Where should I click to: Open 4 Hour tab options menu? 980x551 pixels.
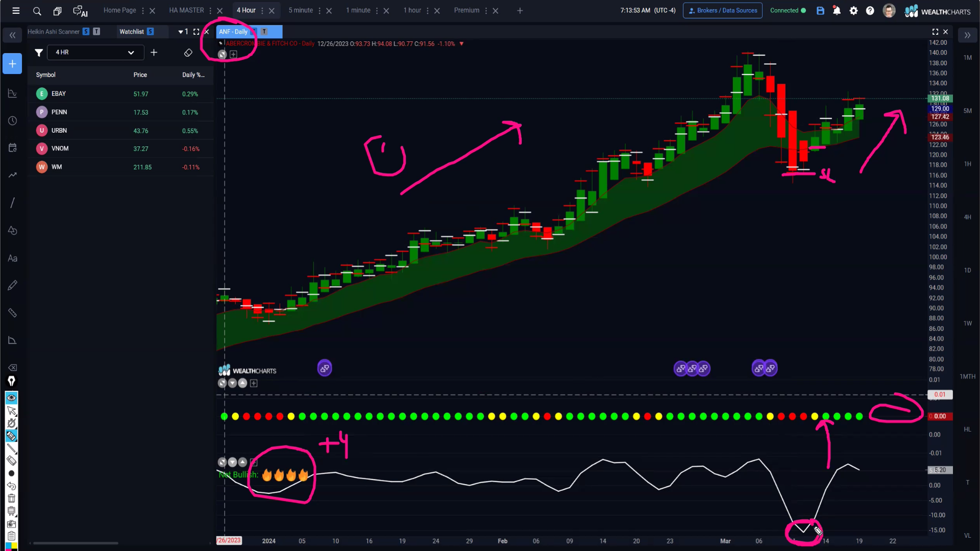click(x=262, y=11)
